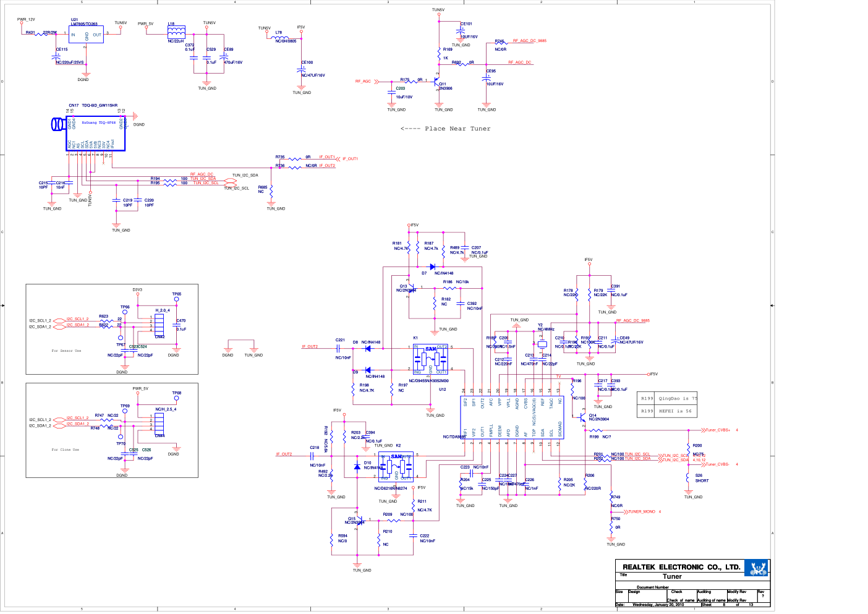Select the 'For Clone Use' note
This screenshot has height=614, width=868.
tap(65, 450)
